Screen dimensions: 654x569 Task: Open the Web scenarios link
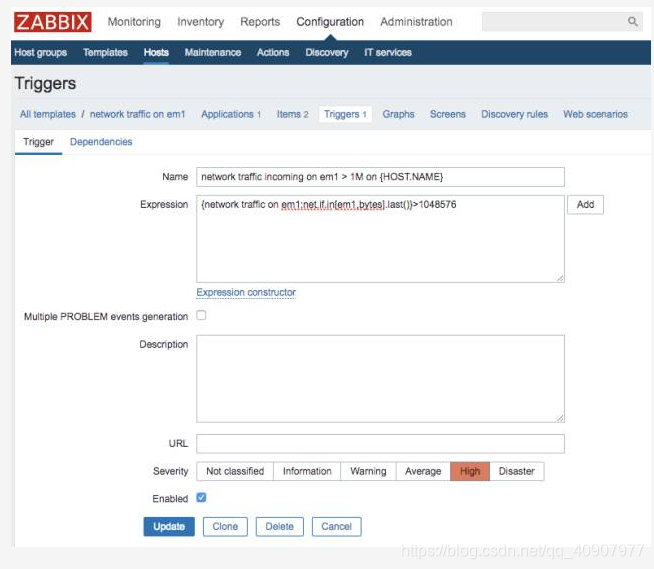click(x=595, y=114)
